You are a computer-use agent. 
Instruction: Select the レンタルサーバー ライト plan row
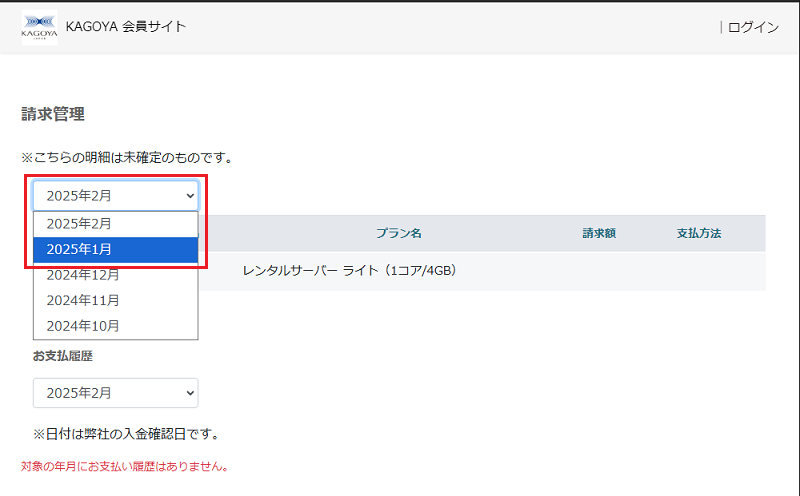[x=350, y=271]
